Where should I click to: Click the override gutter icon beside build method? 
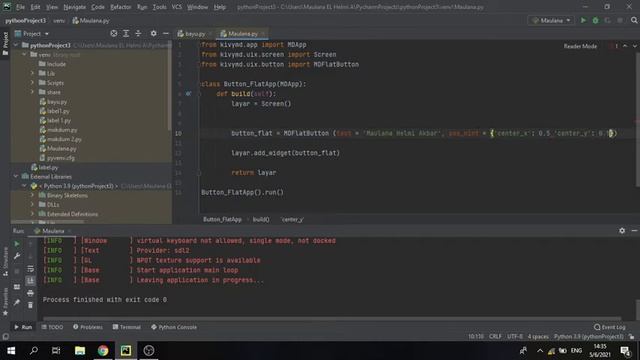point(188,93)
